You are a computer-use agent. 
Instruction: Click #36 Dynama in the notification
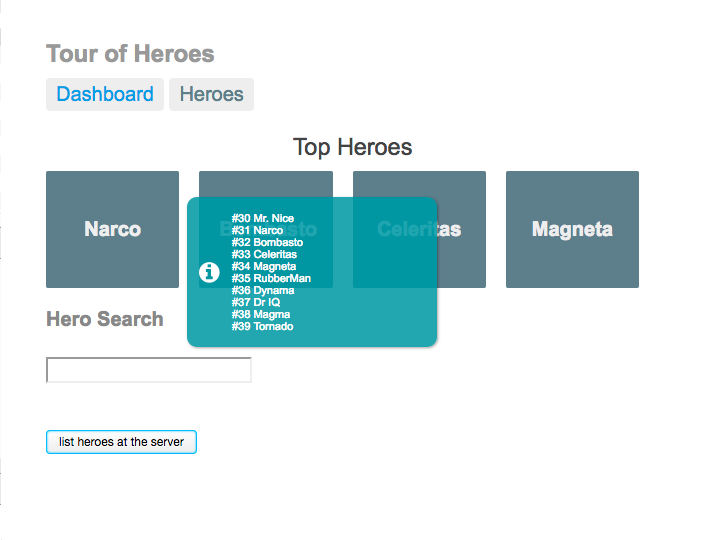coord(263,291)
